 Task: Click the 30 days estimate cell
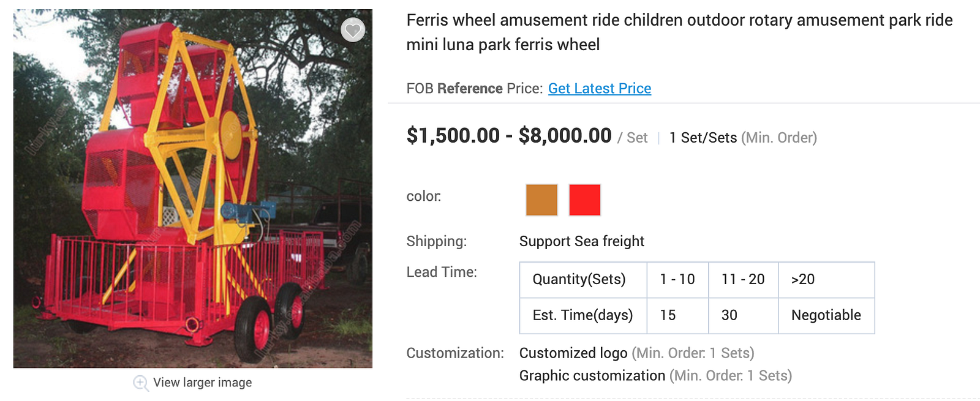point(742,315)
